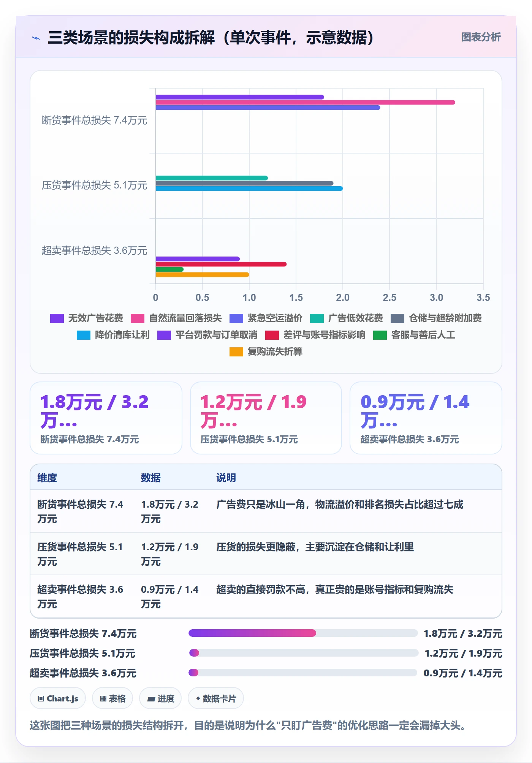Open the 1.8万元 / 3.2万 data card
The width and height of the screenshot is (532, 763).
[106, 418]
